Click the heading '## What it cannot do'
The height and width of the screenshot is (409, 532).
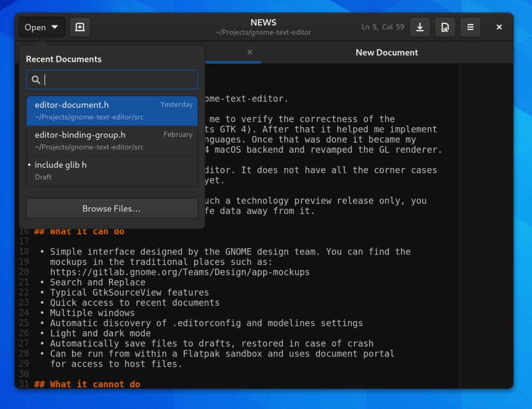(87, 384)
